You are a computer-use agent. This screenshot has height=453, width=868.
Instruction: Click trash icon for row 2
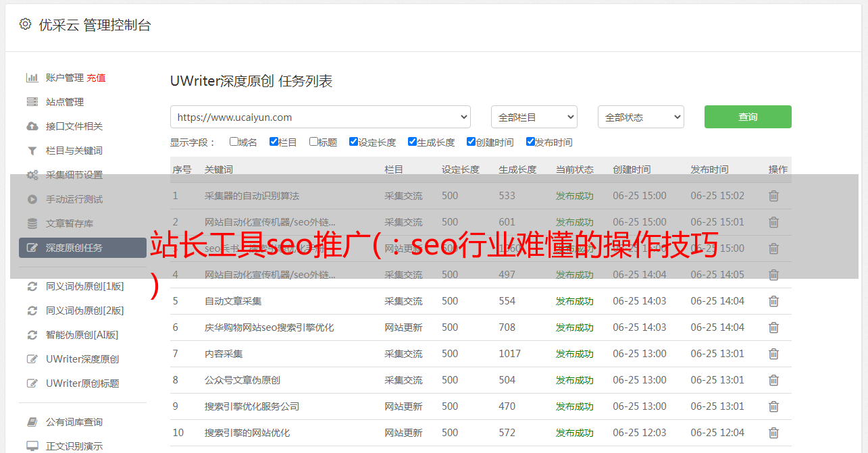pos(774,222)
